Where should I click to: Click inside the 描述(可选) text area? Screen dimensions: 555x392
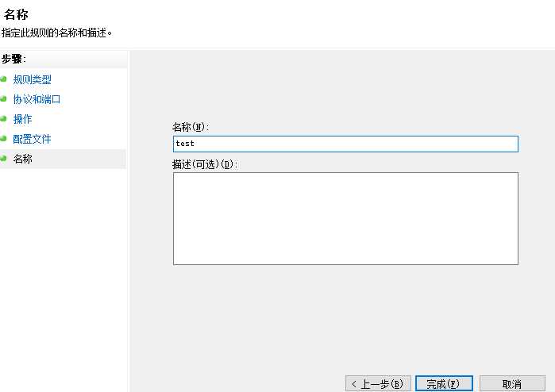[x=345, y=218]
